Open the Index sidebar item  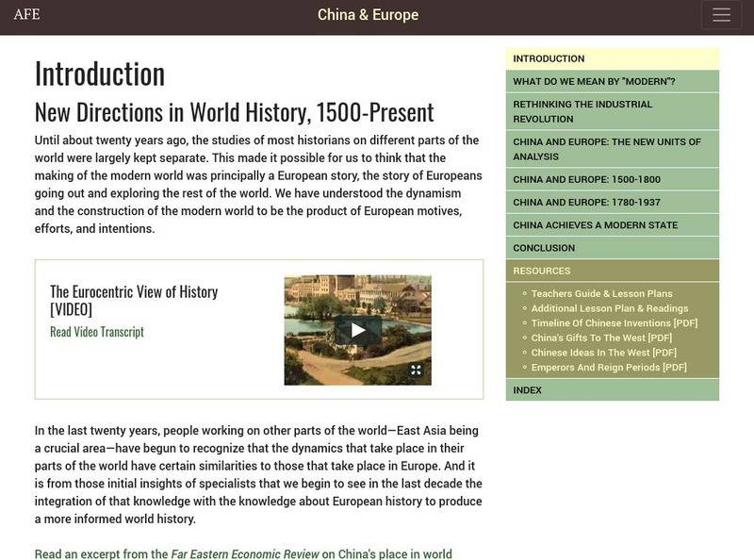[x=612, y=390]
